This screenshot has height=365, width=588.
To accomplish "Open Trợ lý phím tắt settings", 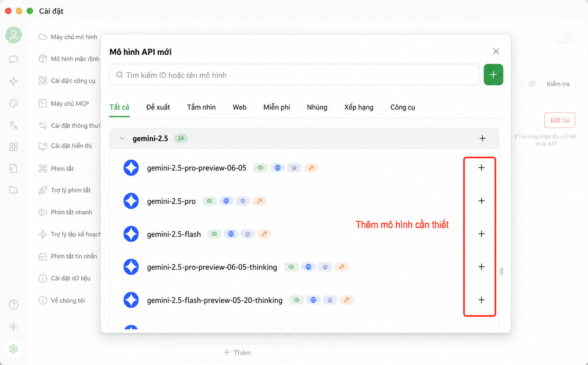I will point(65,190).
